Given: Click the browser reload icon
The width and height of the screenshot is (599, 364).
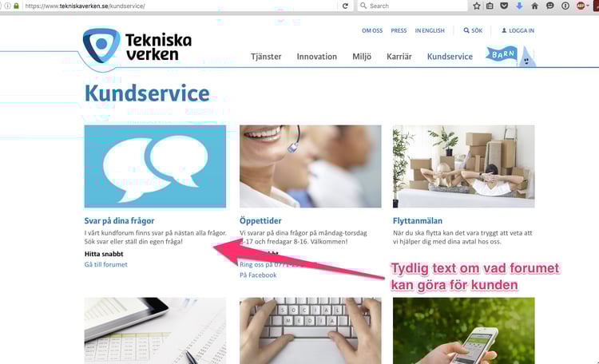Looking at the screenshot, I should (345, 6).
